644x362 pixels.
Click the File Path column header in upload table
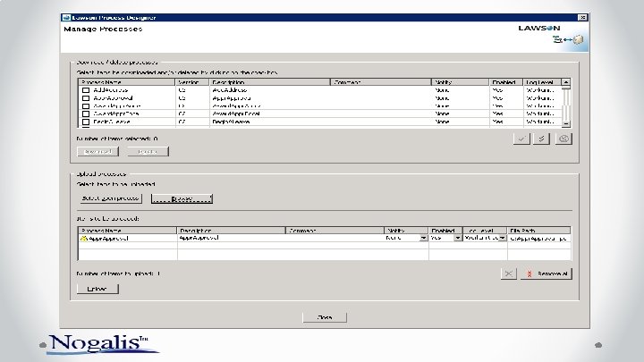pyautogui.click(x=538, y=231)
